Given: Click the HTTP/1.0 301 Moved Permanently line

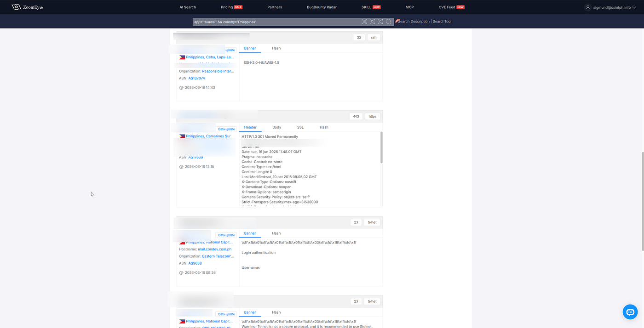Looking at the screenshot, I should pos(270,137).
